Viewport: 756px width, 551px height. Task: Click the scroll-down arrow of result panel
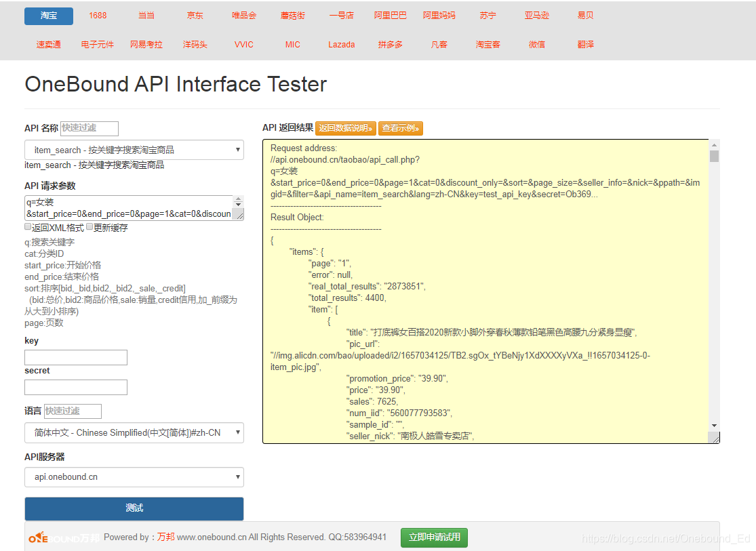click(714, 426)
